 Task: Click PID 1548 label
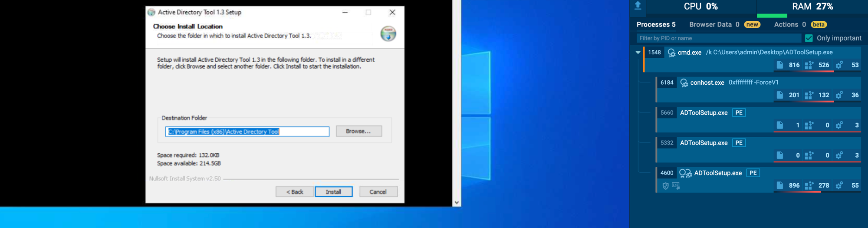654,53
